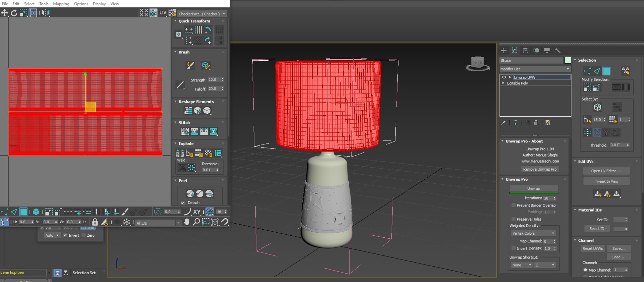Select the Mirror tool in UV editor toolbar

click(x=46, y=13)
